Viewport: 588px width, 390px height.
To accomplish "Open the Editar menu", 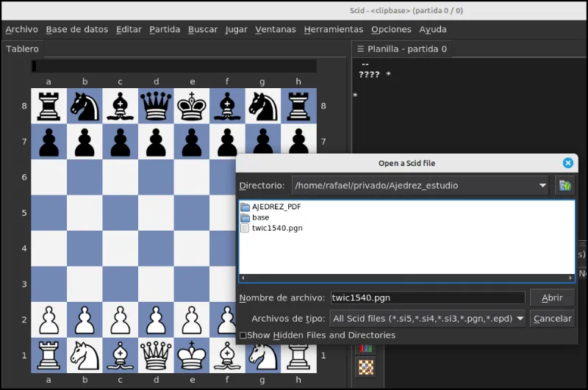I will pos(129,29).
